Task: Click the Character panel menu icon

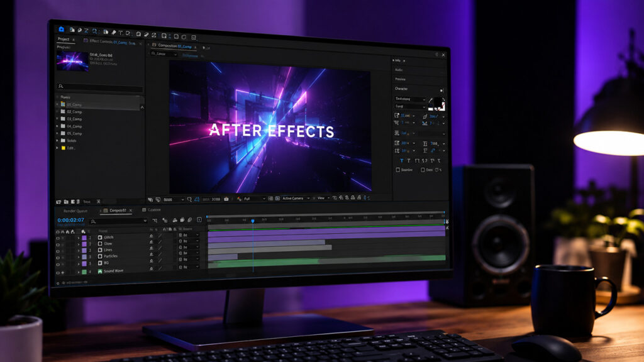Action: coord(441,90)
